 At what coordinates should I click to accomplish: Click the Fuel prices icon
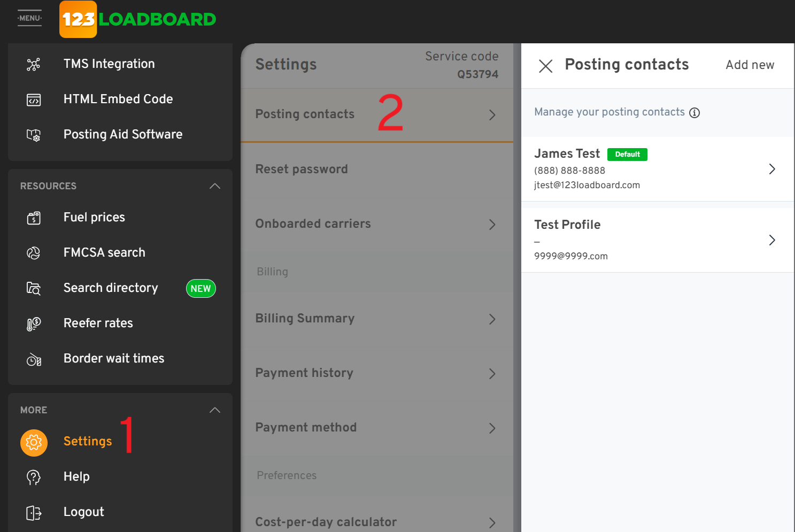(x=34, y=218)
